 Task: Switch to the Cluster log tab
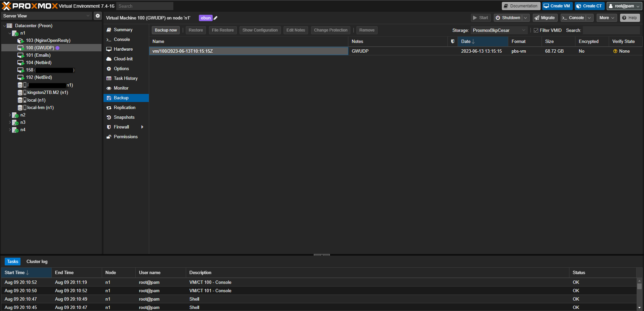pyautogui.click(x=37, y=262)
